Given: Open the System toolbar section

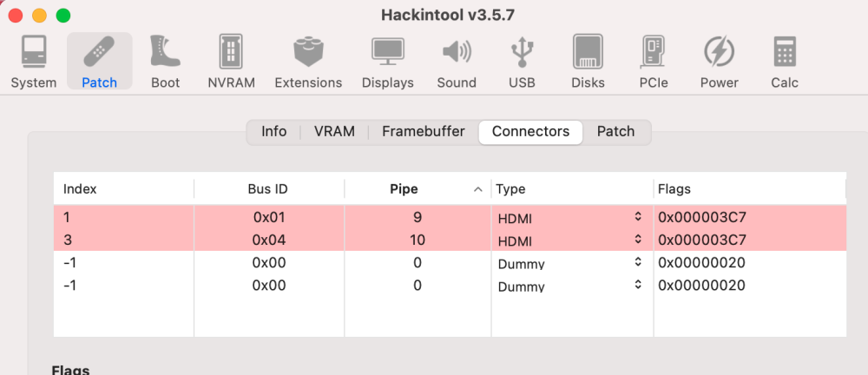Looking at the screenshot, I should click(34, 61).
